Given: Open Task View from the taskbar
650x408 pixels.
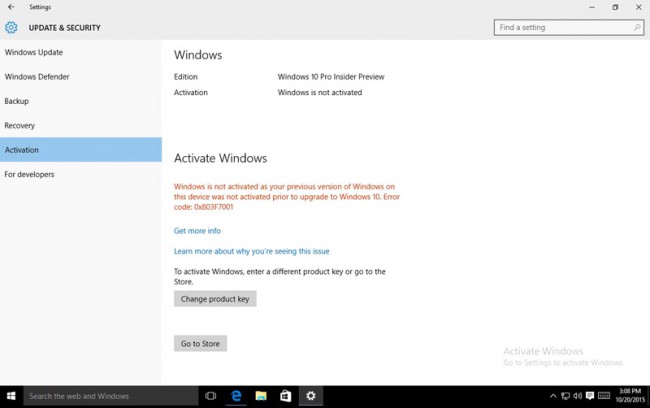Looking at the screenshot, I should (211, 396).
